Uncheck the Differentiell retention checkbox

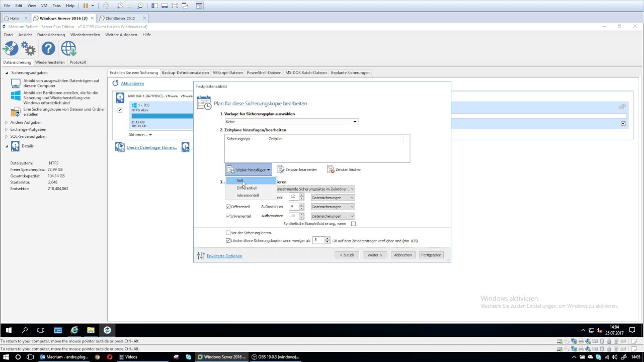coord(228,207)
